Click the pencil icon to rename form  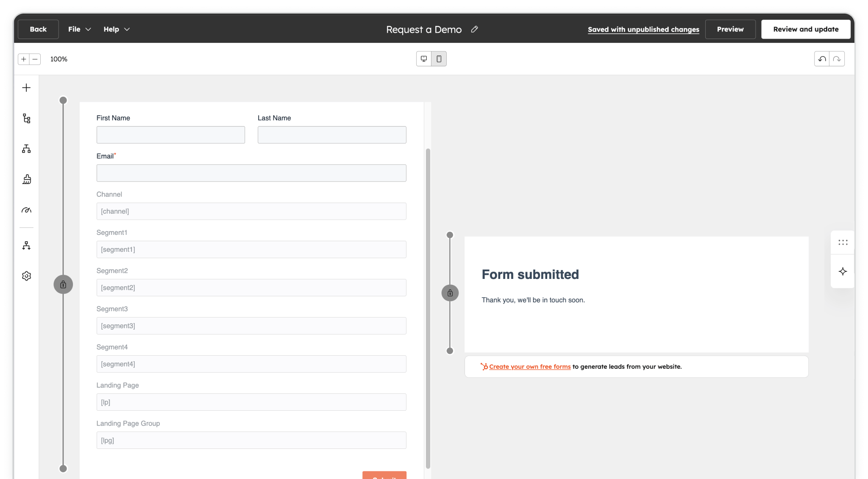point(474,29)
